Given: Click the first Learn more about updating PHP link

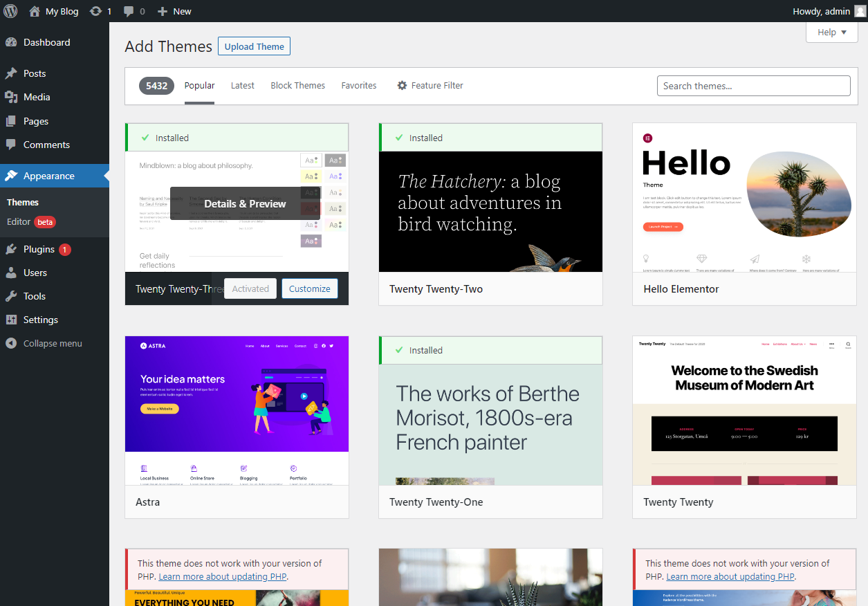Looking at the screenshot, I should tap(223, 576).
